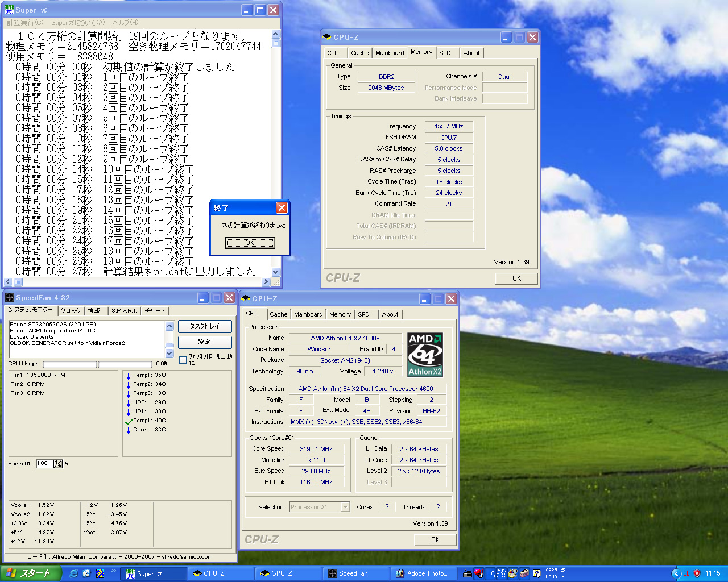This screenshot has height=582, width=728.
Task: Click the green check icon beside Temp1 40C
Action: point(129,421)
